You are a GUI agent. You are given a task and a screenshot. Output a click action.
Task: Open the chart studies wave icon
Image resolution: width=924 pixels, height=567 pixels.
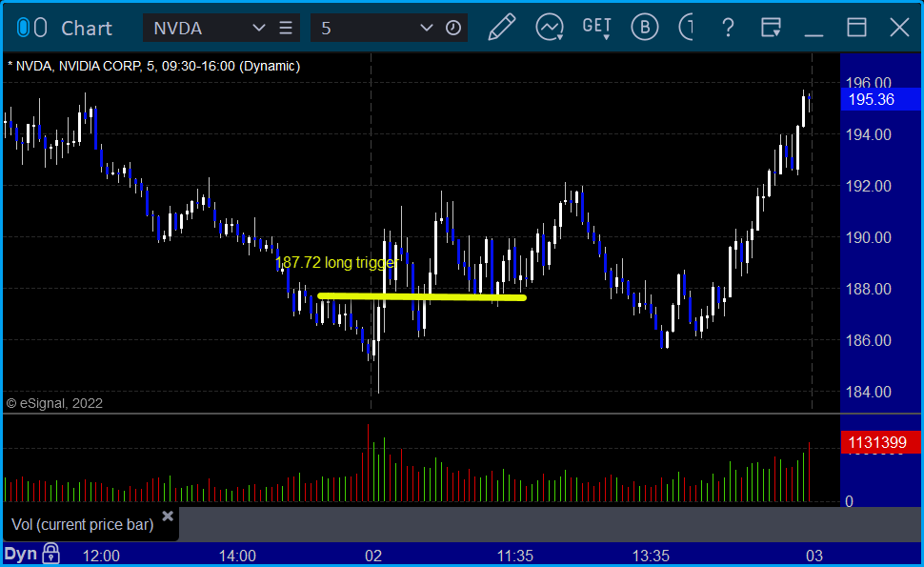pyautogui.click(x=550, y=28)
